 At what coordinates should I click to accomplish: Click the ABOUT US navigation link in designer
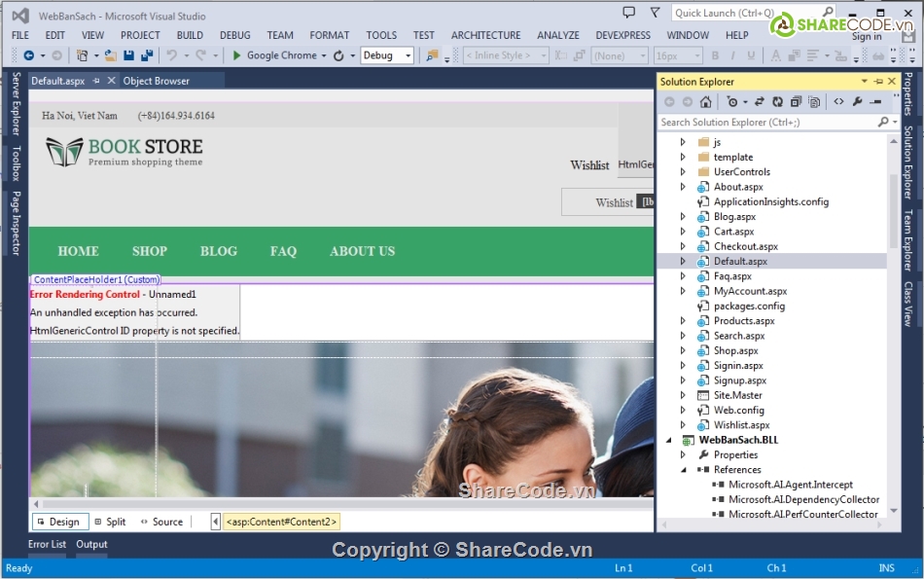pyautogui.click(x=363, y=251)
